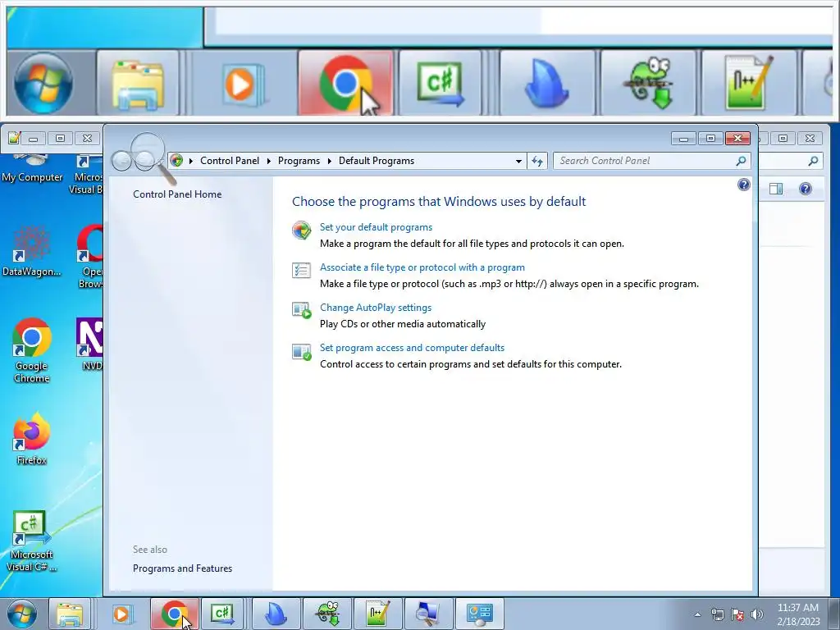Click the program access and defaults icon
This screenshot has height=630, width=840.
pyautogui.click(x=302, y=351)
